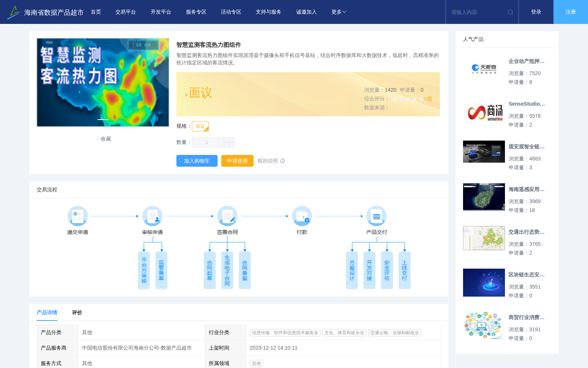The height and width of the screenshot is (368, 588).
Task: Select the 面议 specification option
Action: tap(200, 126)
